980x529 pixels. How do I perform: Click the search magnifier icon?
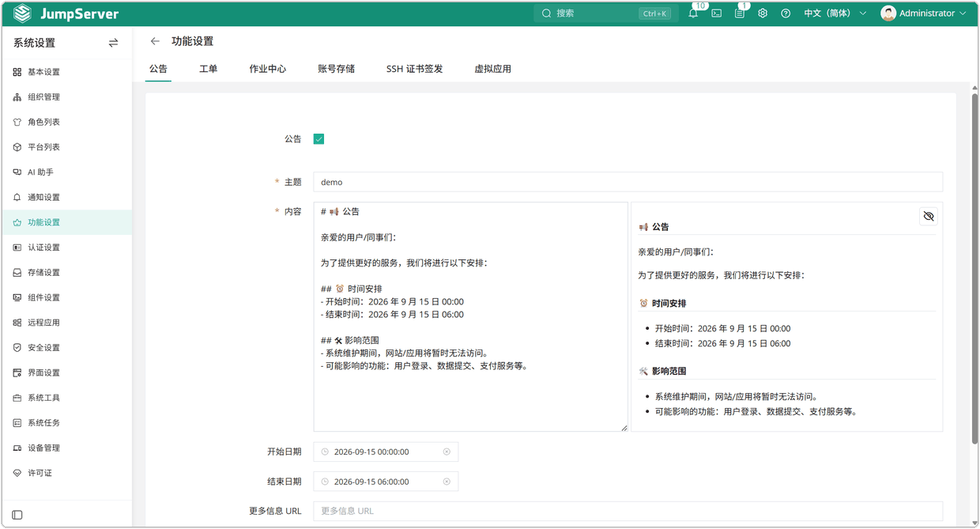pos(546,13)
